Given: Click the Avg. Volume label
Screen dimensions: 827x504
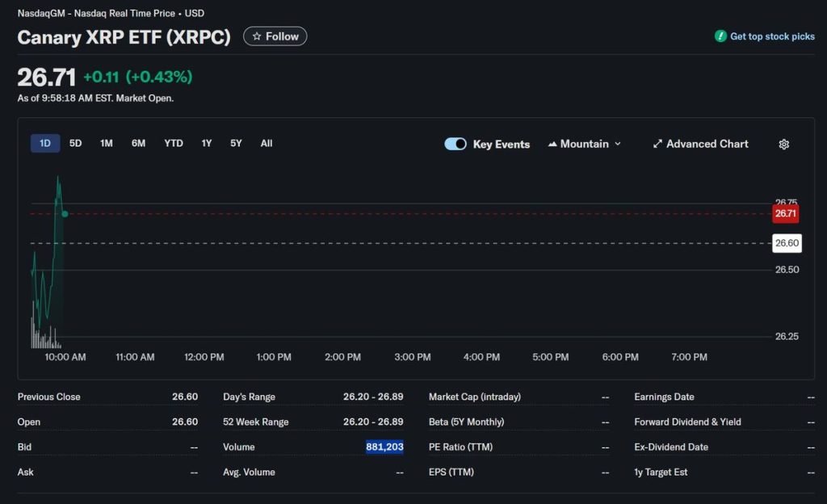Looking at the screenshot, I should (x=249, y=472).
